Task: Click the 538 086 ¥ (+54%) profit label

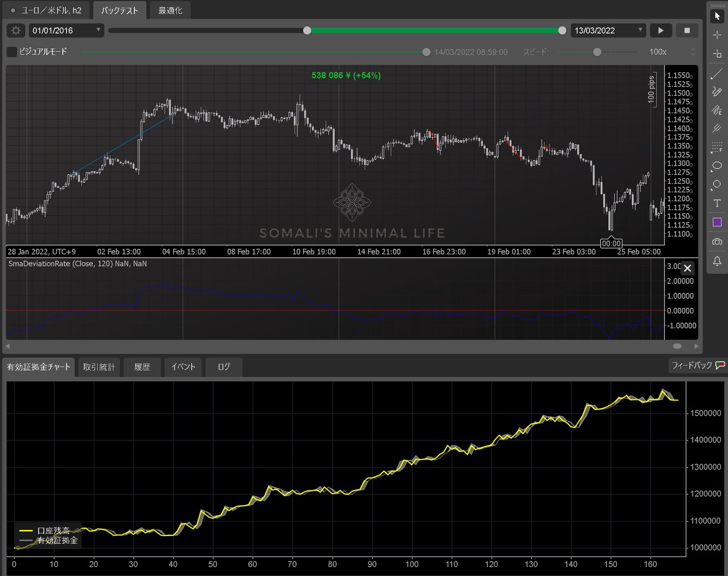Action: [x=346, y=75]
